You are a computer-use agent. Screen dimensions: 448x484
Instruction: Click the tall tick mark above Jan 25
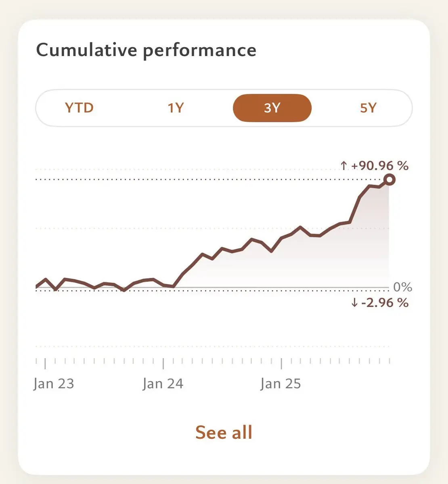[x=281, y=363]
